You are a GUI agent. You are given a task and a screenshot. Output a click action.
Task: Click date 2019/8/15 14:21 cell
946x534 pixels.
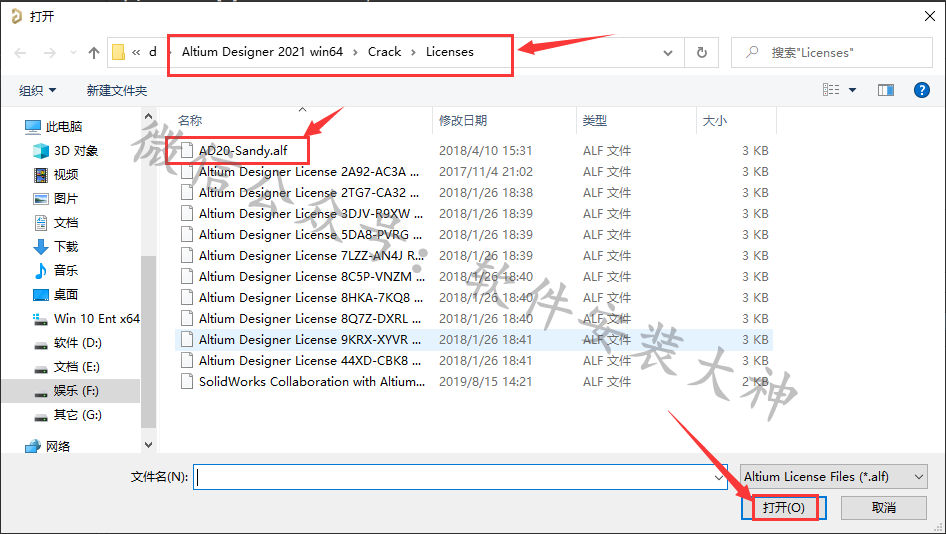(x=486, y=382)
